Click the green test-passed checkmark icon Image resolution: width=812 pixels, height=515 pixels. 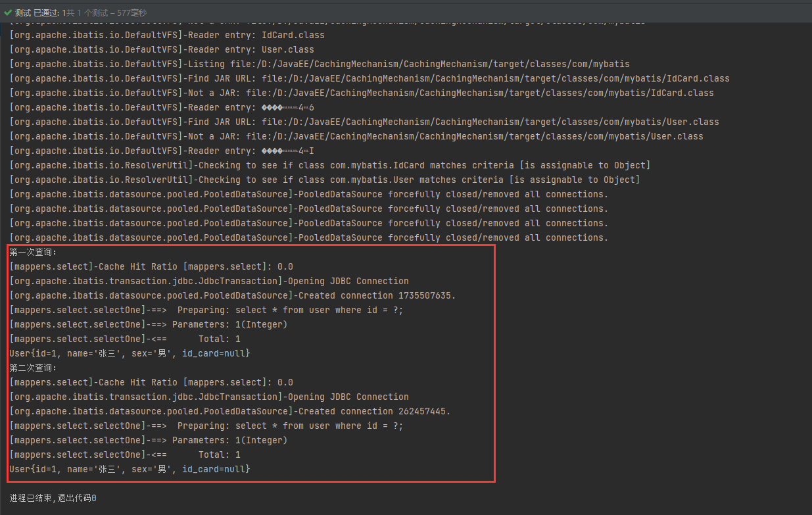click(x=8, y=12)
